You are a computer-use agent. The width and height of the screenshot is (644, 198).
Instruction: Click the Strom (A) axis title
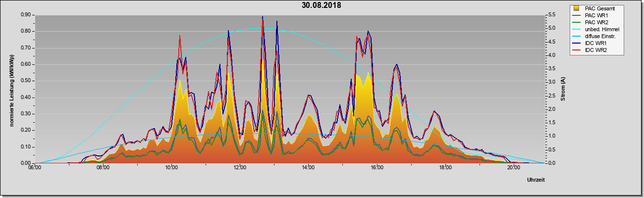click(563, 89)
